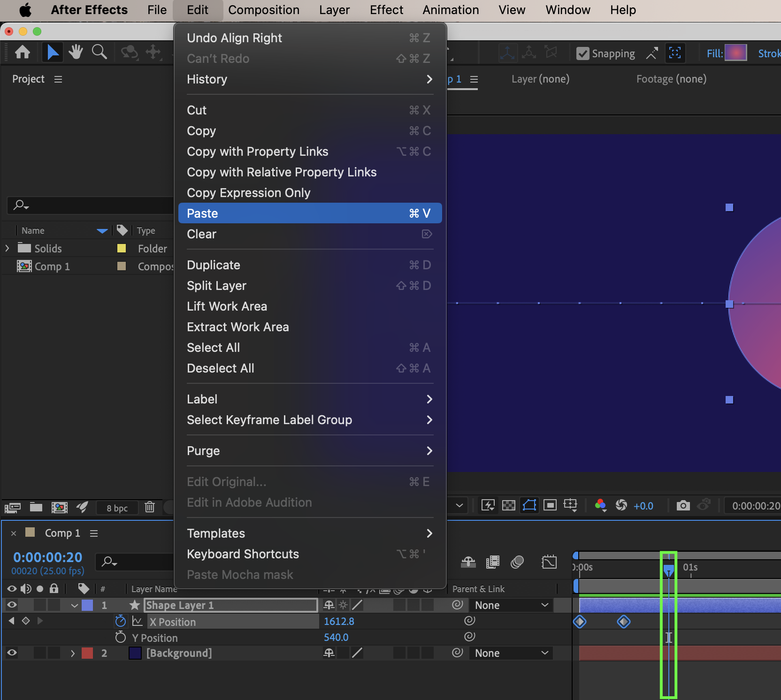Open the Fill color swatch
The width and height of the screenshot is (781, 700).
click(x=735, y=53)
